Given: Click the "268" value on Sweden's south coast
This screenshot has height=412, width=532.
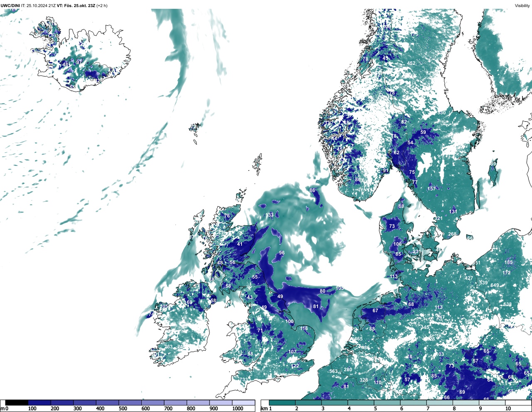Looking at the screenshot, I should [x=452, y=234].
